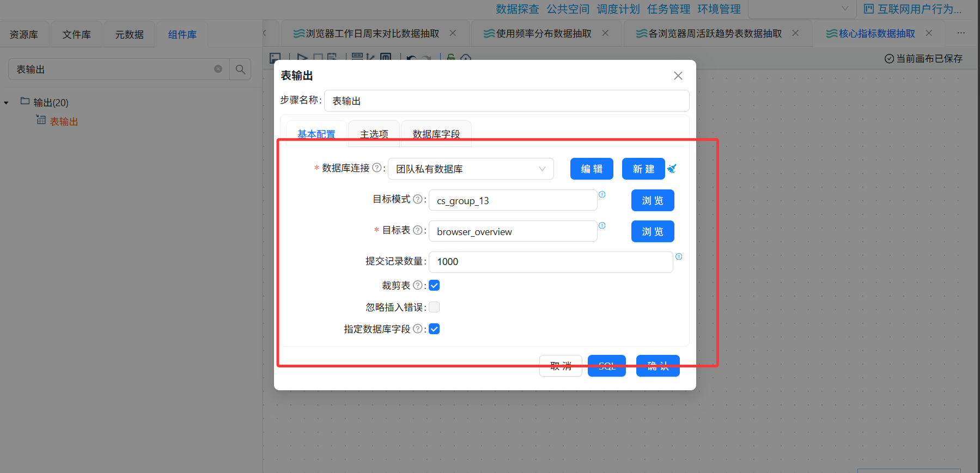Open help tooltip for 指定数据库字段
Screen dimensions: 980x473
pyautogui.click(x=417, y=329)
